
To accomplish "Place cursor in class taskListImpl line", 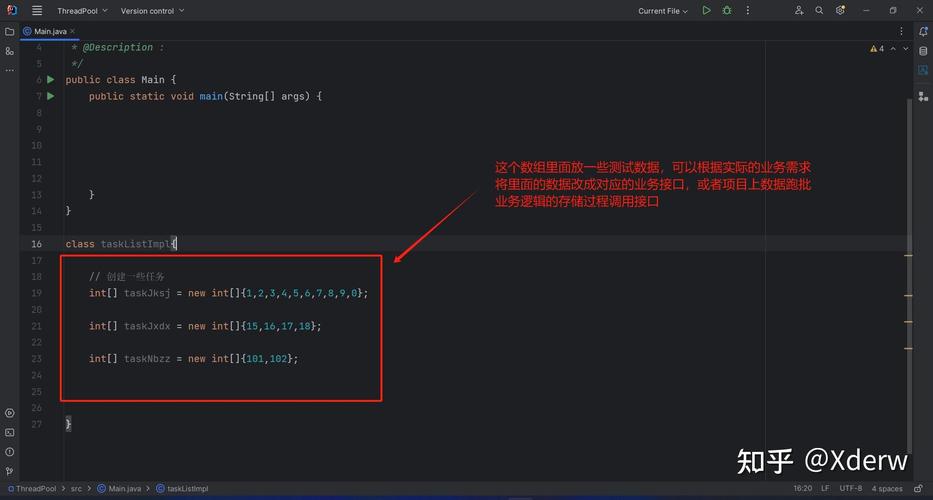I will click(x=121, y=243).
